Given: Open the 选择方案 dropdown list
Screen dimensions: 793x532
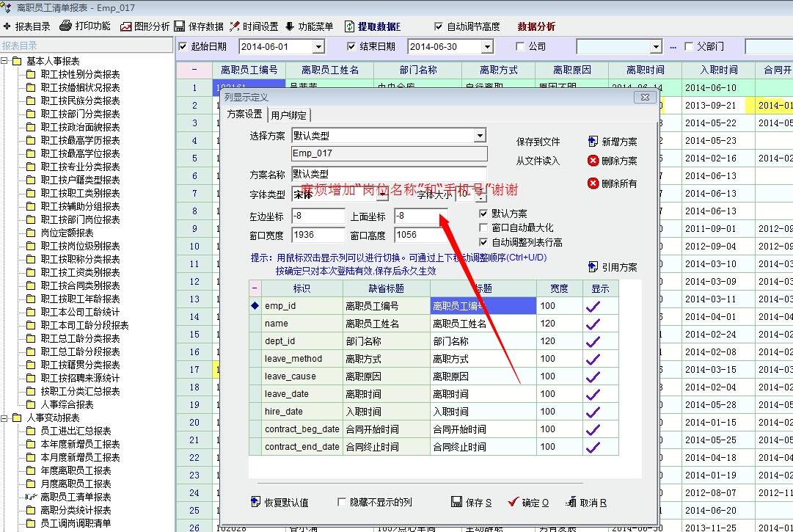Looking at the screenshot, I should [480, 136].
